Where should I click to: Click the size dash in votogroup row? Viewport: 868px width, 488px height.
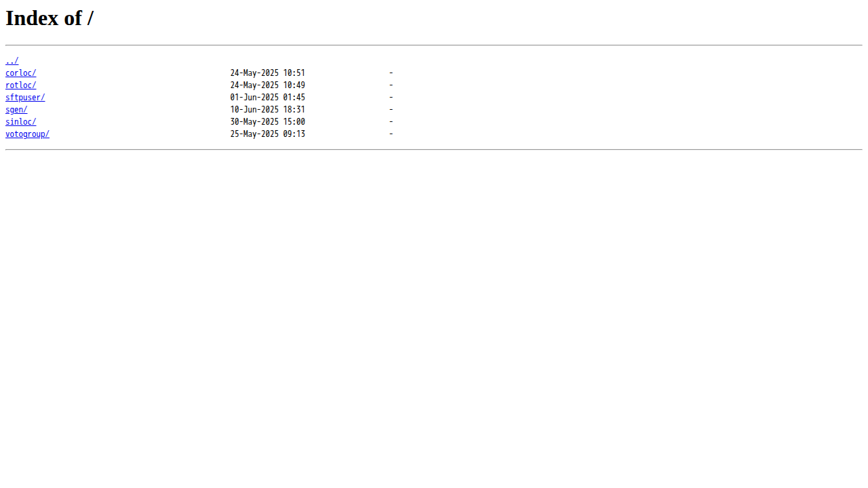(x=391, y=134)
